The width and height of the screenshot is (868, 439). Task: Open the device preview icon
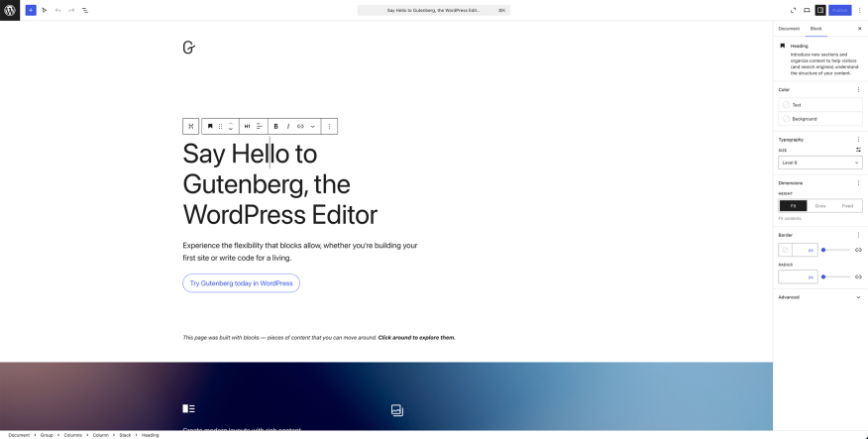pos(807,10)
